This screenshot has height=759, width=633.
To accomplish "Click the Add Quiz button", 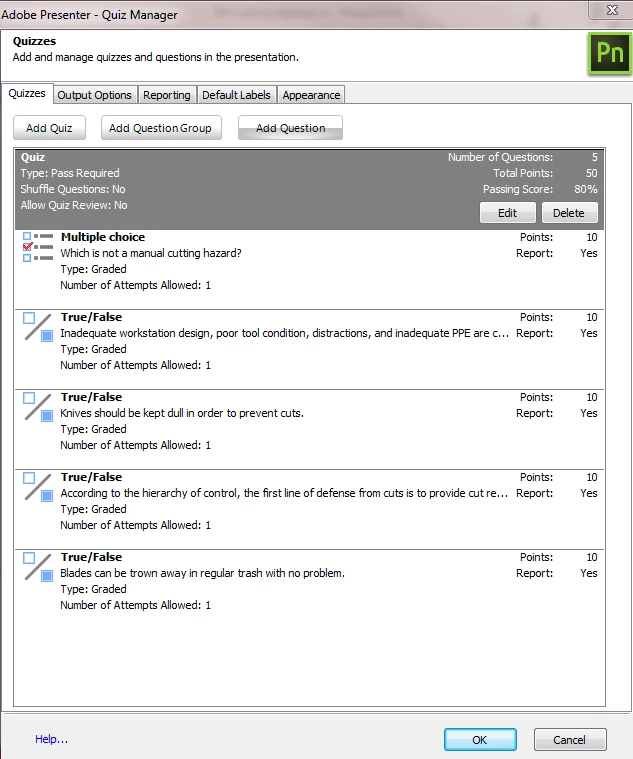I will 49,128.
